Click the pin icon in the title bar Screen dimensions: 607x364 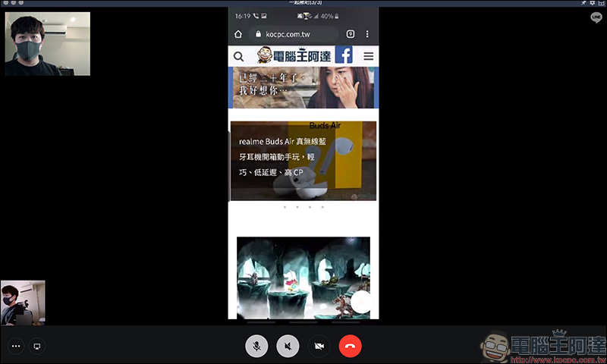pos(583,3)
